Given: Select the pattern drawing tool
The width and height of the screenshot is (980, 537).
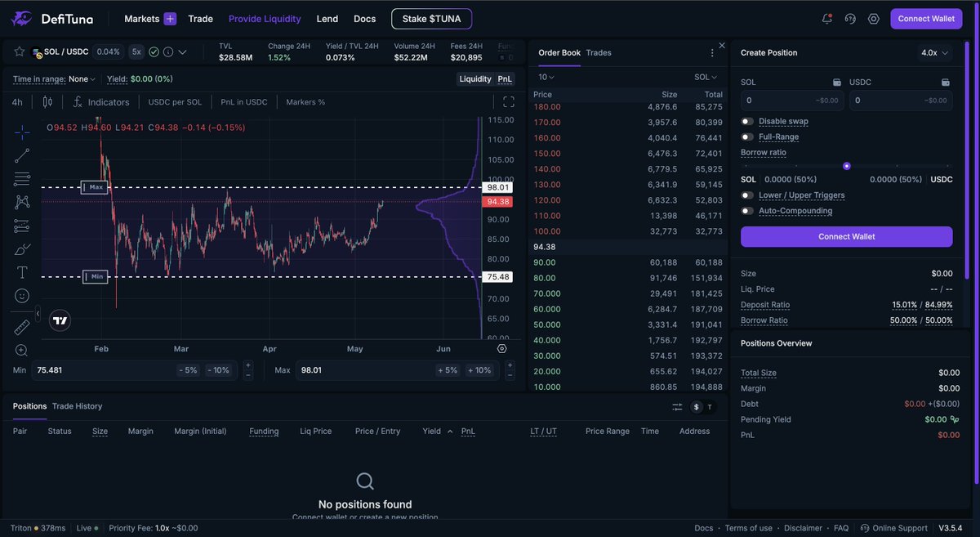Looking at the screenshot, I should point(22,202).
